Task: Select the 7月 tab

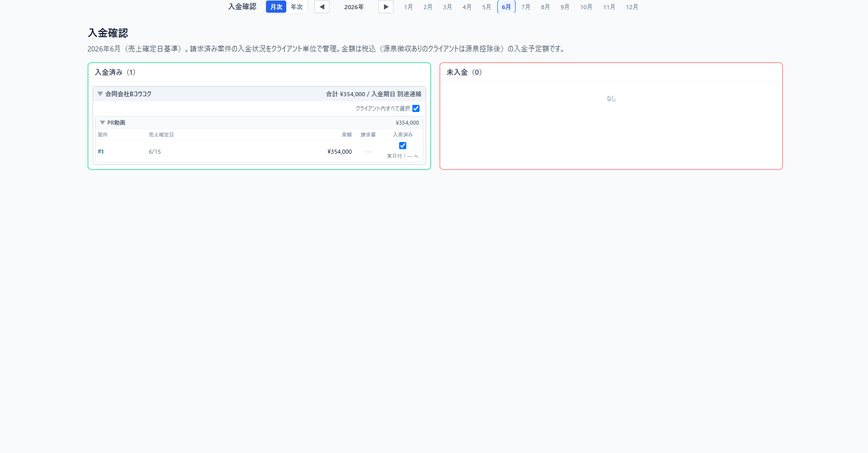Action: click(x=526, y=7)
